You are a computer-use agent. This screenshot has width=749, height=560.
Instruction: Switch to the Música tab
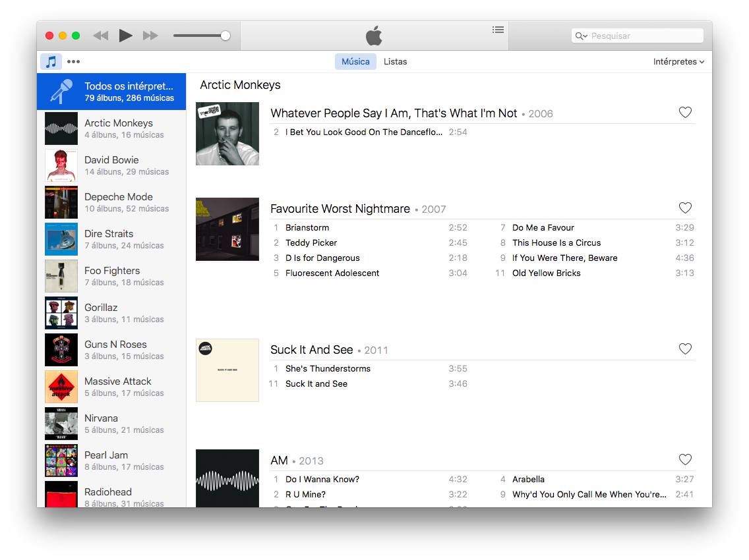pyautogui.click(x=355, y=61)
